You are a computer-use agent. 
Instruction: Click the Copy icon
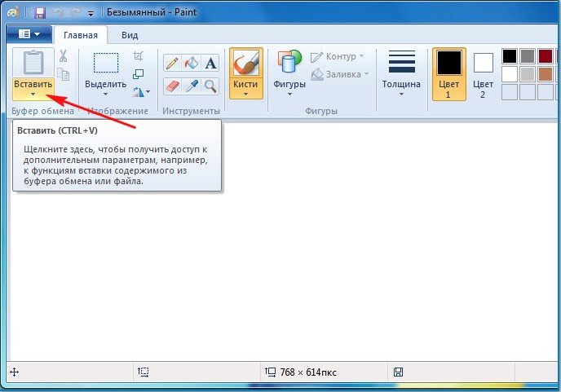tap(64, 74)
